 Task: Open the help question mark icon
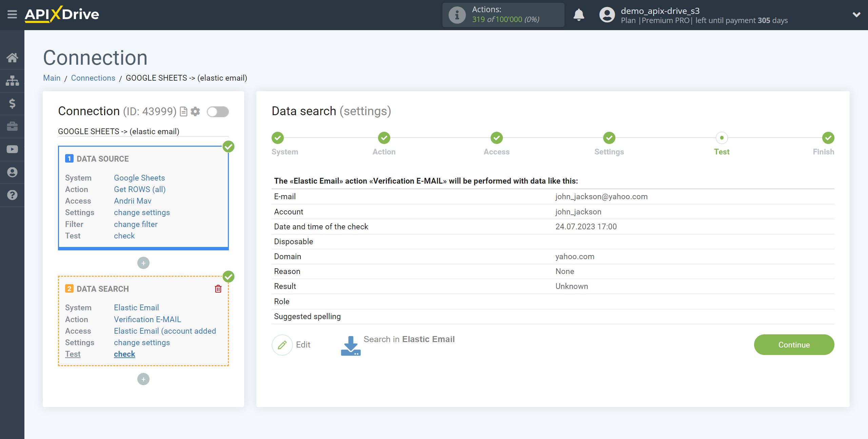[12, 195]
